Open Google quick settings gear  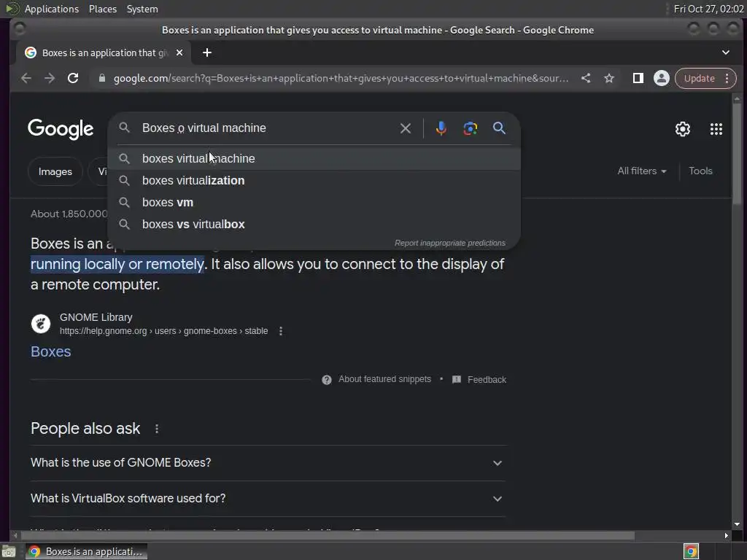683,129
